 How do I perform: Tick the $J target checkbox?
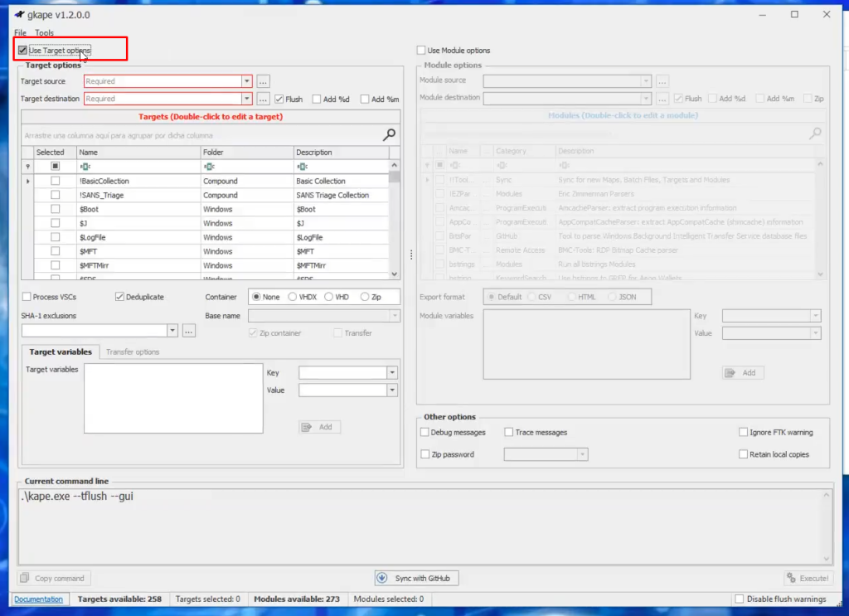point(56,223)
